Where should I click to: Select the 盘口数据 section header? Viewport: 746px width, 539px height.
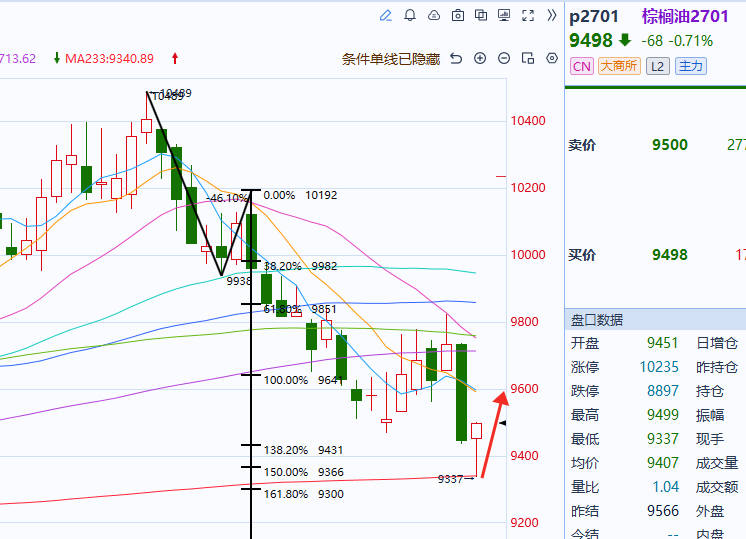[x=655, y=320]
